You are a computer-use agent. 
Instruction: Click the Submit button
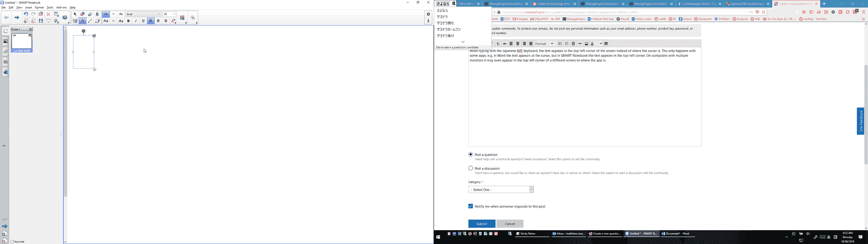click(x=482, y=224)
